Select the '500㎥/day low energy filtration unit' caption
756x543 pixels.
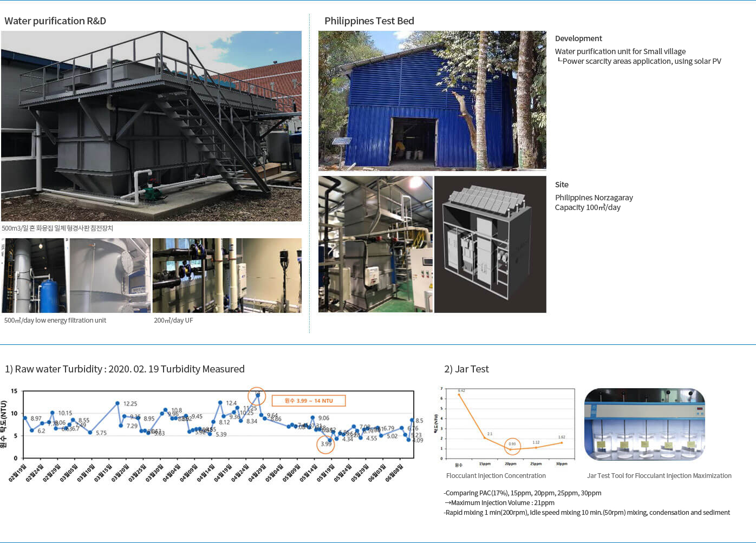point(55,320)
